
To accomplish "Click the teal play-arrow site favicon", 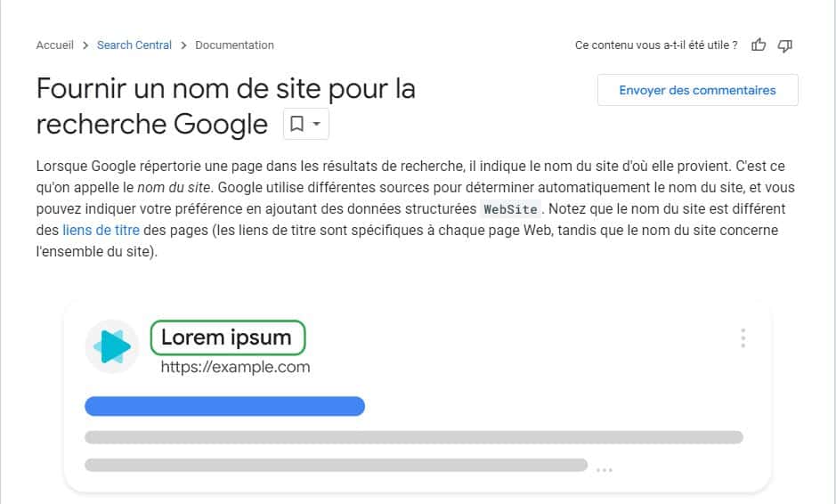I will point(112,346).
